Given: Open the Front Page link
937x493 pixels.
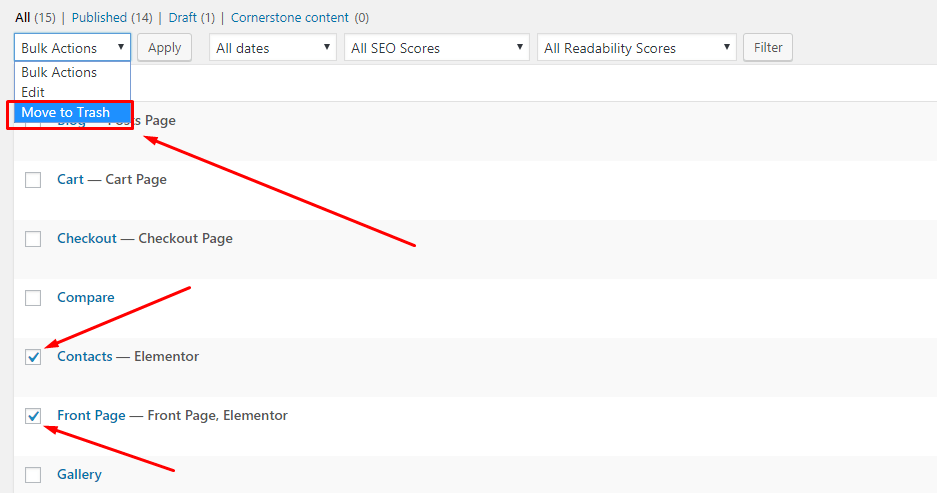Looking at the screenshot, I should point(91,415).
